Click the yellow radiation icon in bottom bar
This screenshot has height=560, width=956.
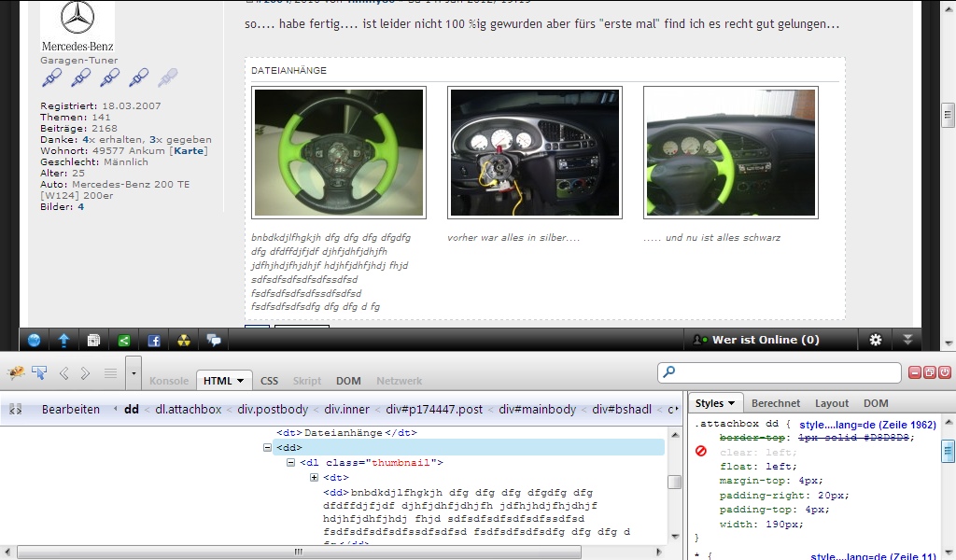[x=184, y=341]
